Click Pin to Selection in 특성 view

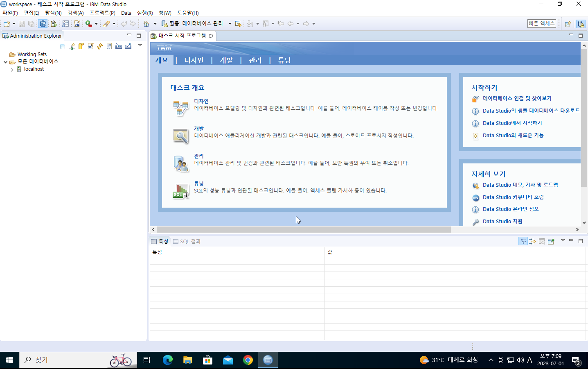click(551, 241)
